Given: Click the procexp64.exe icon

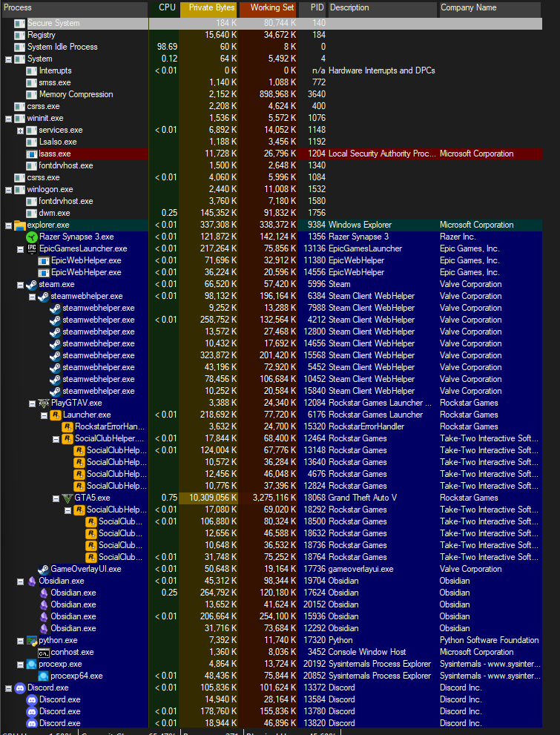Looking at the screenshot, I should pos(44,676).
